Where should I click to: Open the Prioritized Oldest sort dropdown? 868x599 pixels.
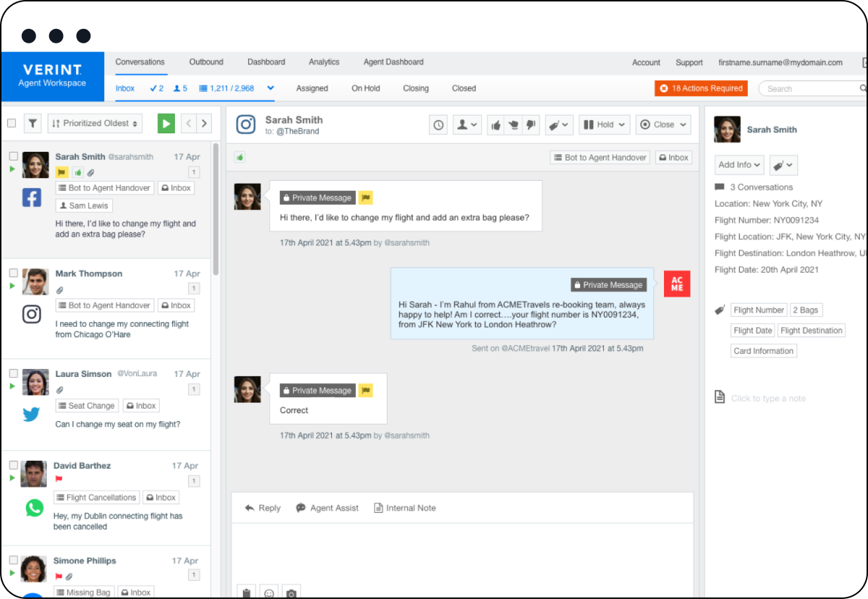(95, 123)
